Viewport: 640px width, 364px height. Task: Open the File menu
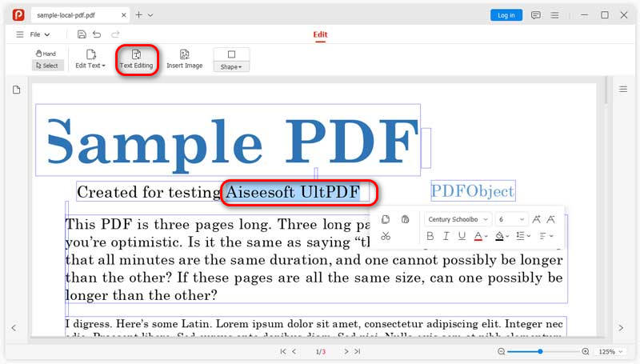pyautogui.click(x=39, y=34)
